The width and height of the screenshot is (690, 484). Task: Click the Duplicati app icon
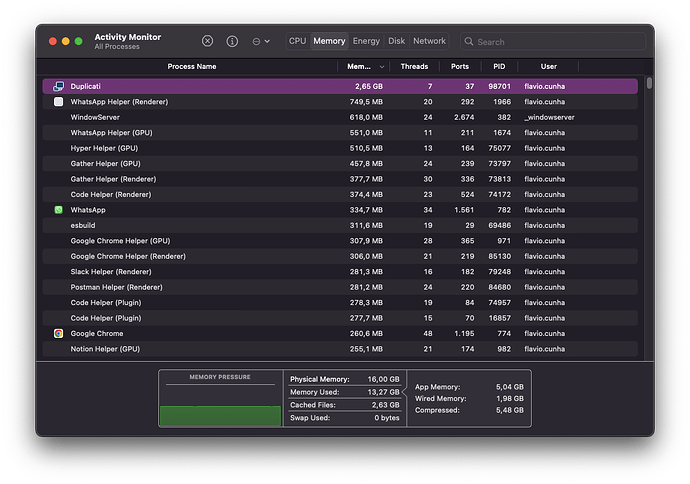point(59,86)
